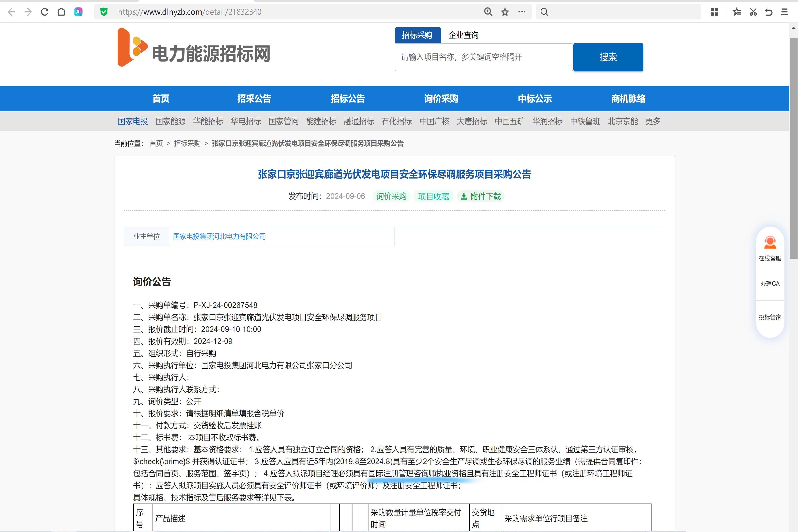Click the browser home icon

click(61, 12)
